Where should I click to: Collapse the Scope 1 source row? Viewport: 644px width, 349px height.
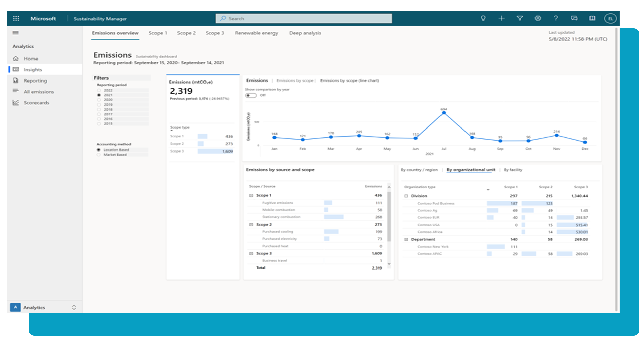tap(251, 195)
